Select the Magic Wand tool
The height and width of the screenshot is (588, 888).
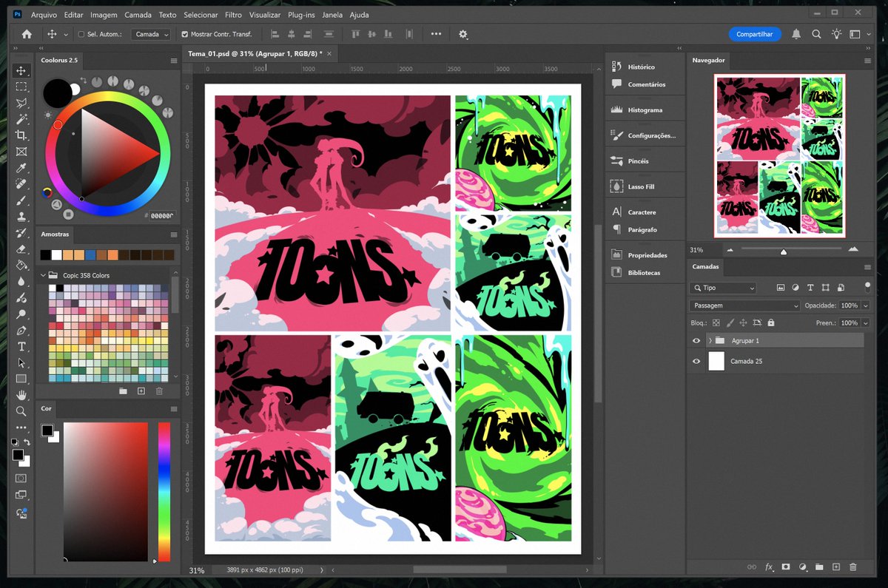pyautogui.click(x=21, y=119)
